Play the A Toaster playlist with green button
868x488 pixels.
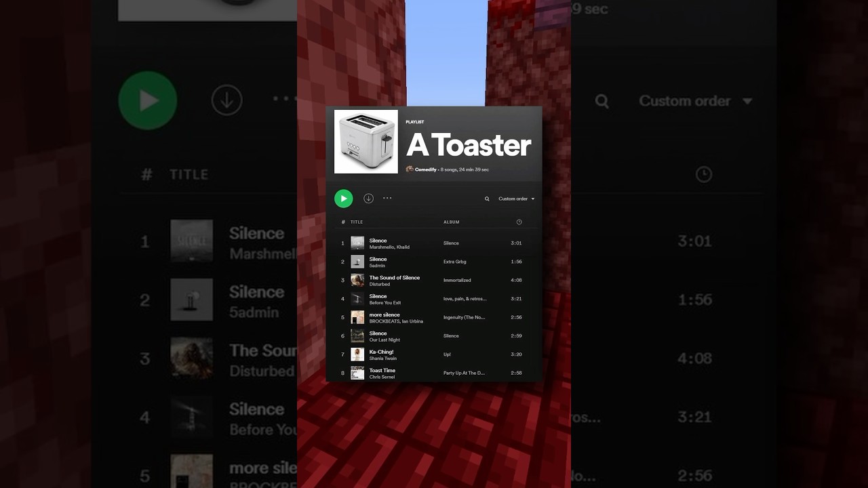[x=344, y=199]
